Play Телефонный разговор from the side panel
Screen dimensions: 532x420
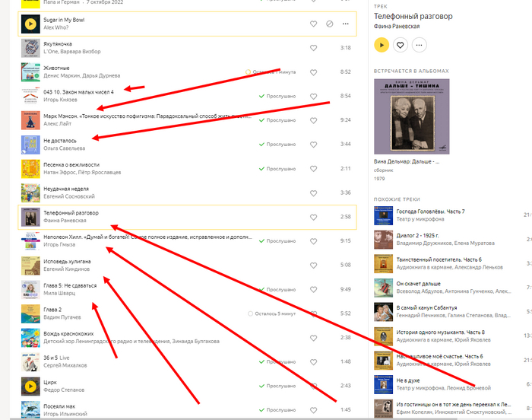382,45
